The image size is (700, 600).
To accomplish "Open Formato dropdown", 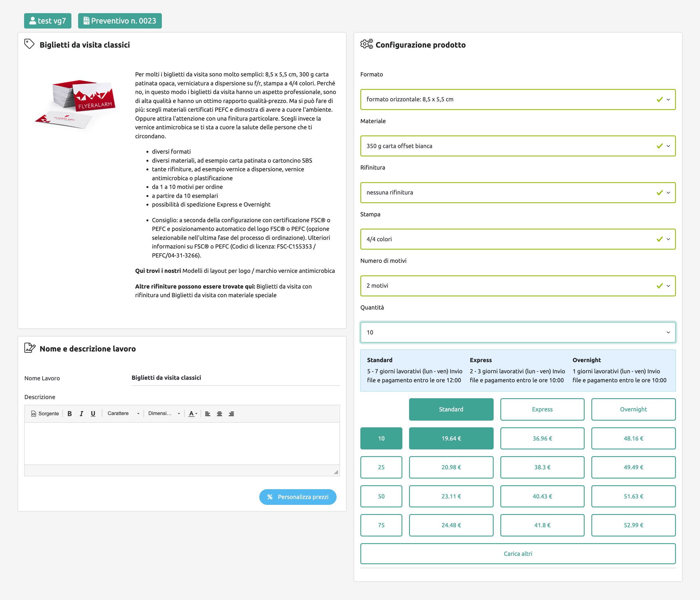I will point(517,99).
